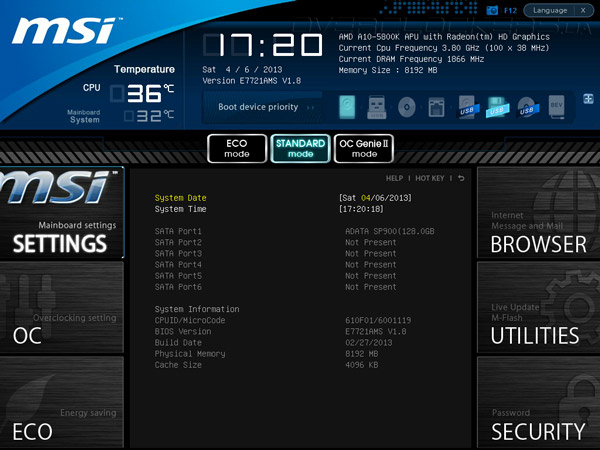The width and height of the screenshot is (600, 450).
Task: Switch to ECO mode
Action: tap(237, 148)
